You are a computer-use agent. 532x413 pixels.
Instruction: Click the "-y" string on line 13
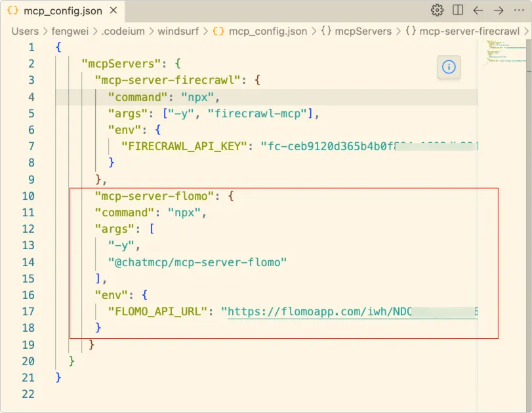121,245
